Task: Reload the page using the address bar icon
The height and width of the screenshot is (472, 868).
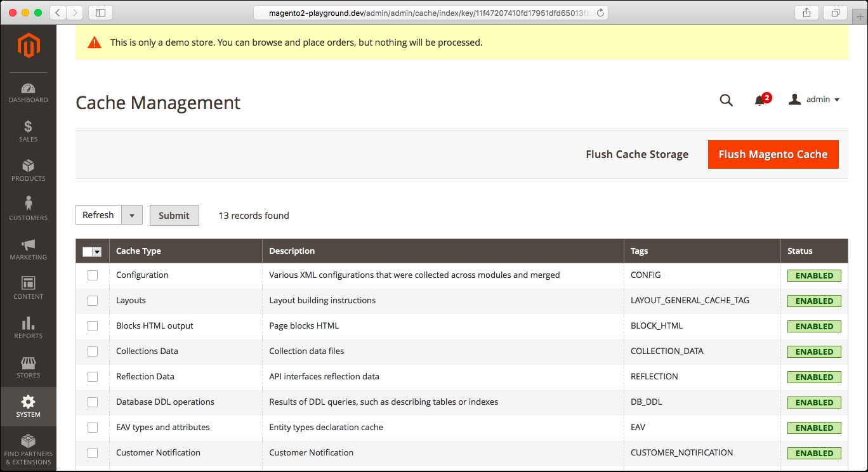Action: click(x=600, y=13)
